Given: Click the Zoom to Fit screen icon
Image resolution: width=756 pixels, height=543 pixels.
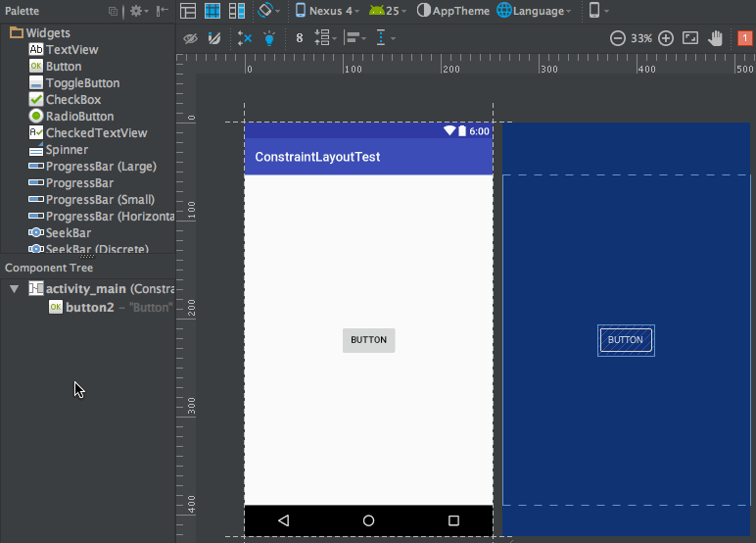Looking at the screenshot, I should (690, 38).
